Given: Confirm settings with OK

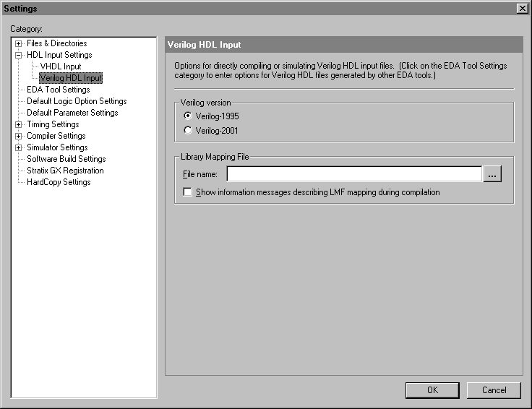Looking at the screenshot, I should pos(432,390).
